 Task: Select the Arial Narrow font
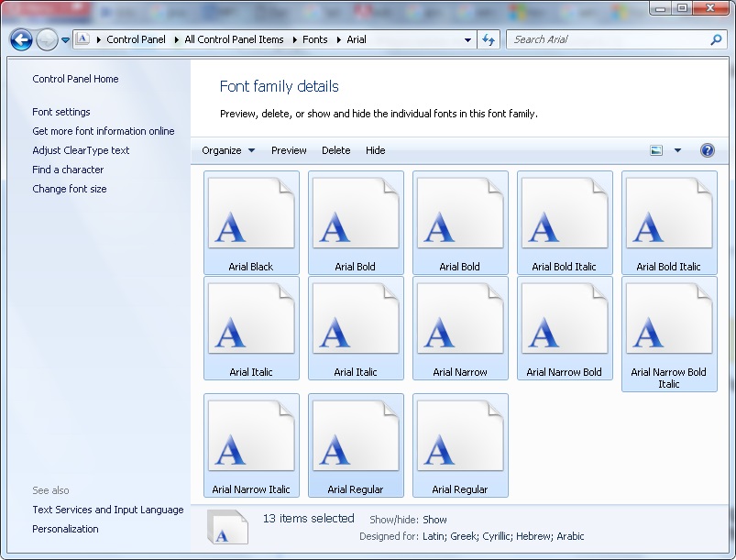tap(460, 328)
